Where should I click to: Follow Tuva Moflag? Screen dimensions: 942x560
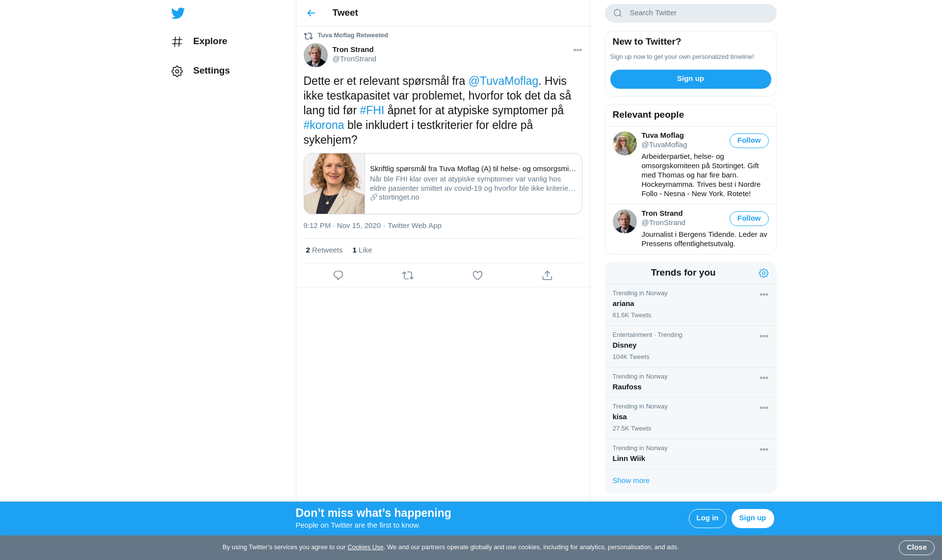(749, 141)
